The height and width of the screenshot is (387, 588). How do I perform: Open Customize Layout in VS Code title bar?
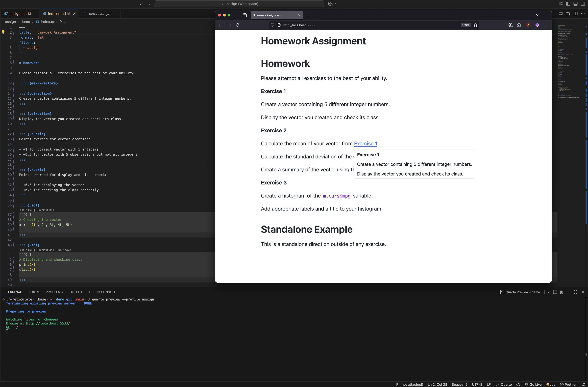click(x=561, y=4)
